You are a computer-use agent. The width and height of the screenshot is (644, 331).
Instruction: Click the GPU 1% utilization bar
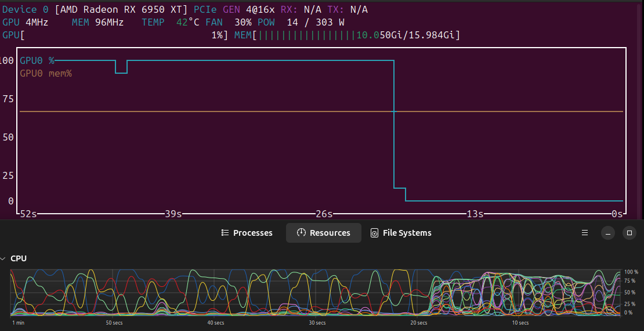[115, 35]
